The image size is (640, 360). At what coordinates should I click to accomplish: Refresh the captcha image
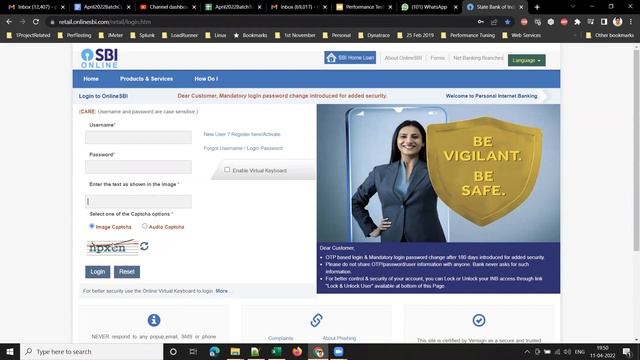(x=144, y=246)
